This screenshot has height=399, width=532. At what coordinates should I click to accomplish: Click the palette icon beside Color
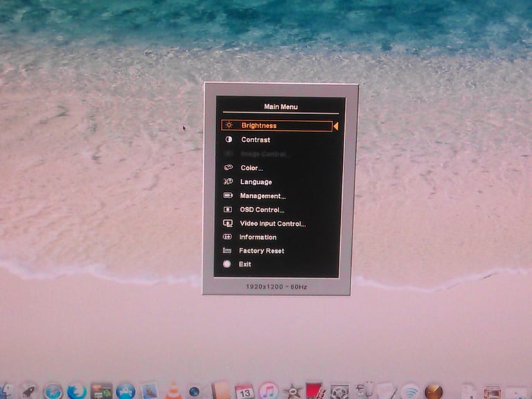tap(229, 167)
